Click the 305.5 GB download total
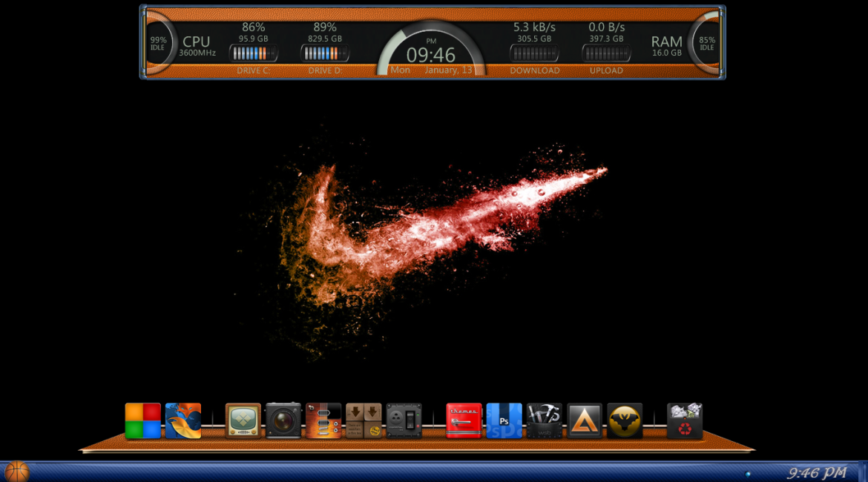The width and height of the screenshot is (868, 482). [x=534, y=39]
